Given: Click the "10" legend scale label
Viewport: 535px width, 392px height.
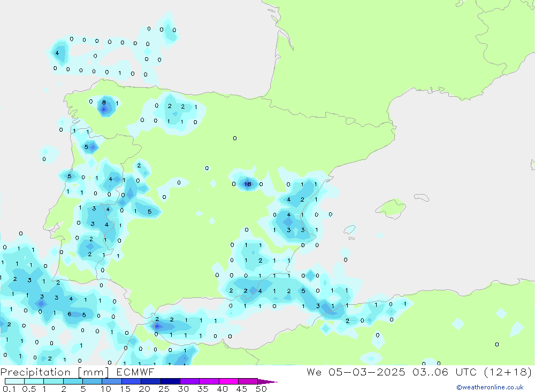Looking at the screenshot, I should pos(106,389).
